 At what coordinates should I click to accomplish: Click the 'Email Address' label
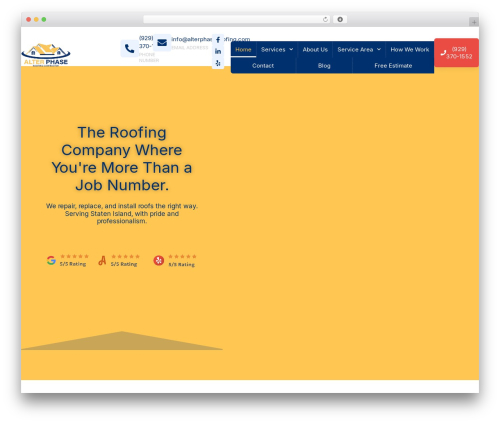[190, 48]
